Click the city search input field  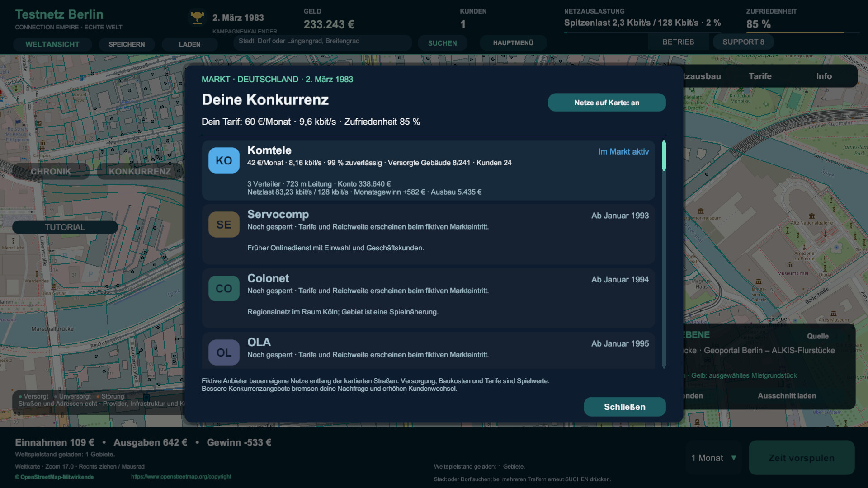point(323,42)
